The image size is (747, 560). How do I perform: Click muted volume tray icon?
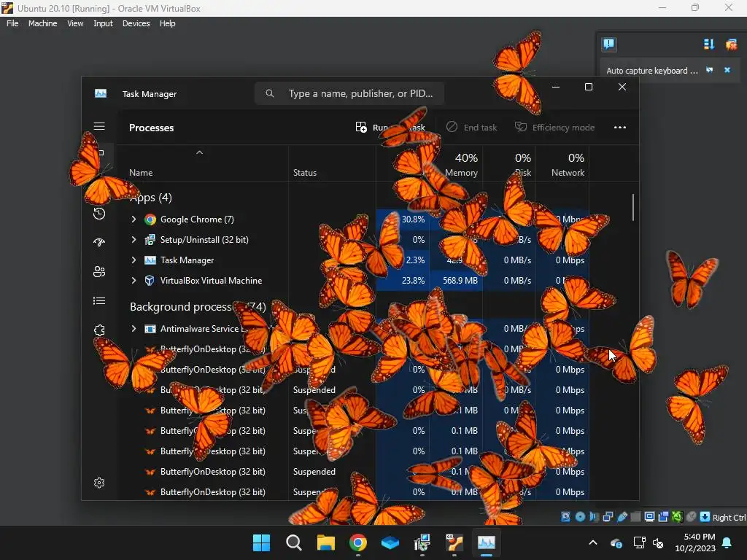click(x=658, y=542)
